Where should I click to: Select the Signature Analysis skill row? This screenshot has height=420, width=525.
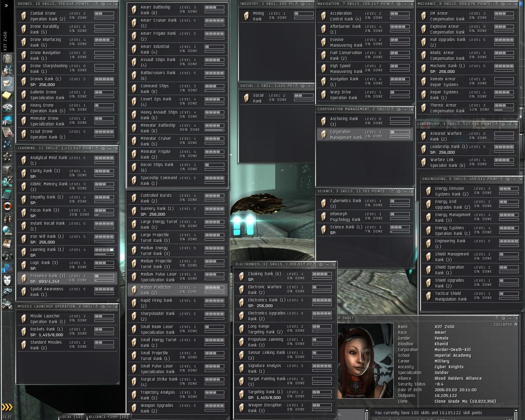click(285, 368)
